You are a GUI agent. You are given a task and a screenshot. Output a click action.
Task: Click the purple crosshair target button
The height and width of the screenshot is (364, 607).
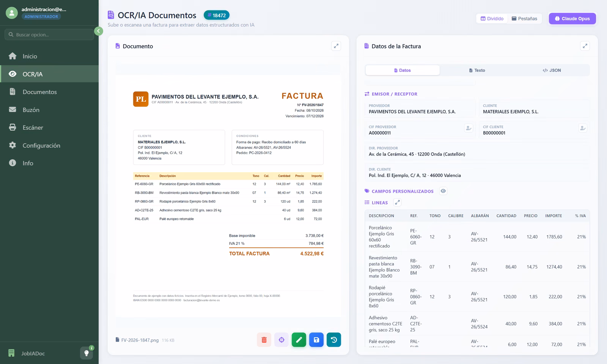point(281,340)
